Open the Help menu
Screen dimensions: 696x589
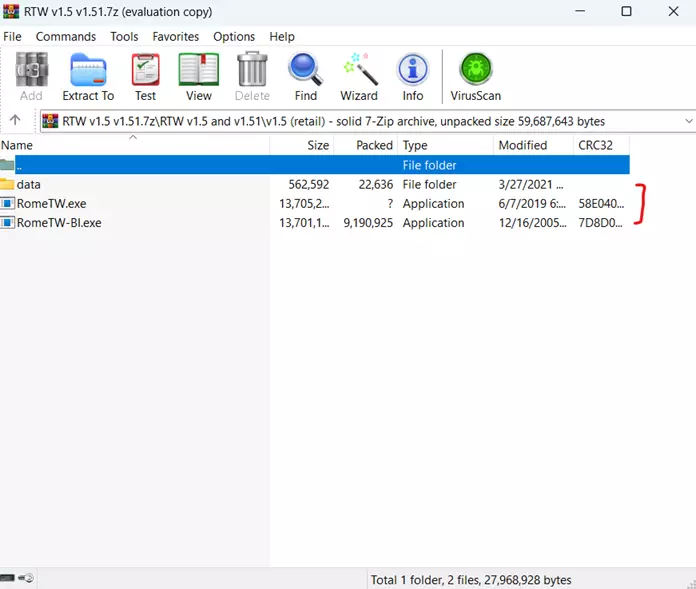282,36
